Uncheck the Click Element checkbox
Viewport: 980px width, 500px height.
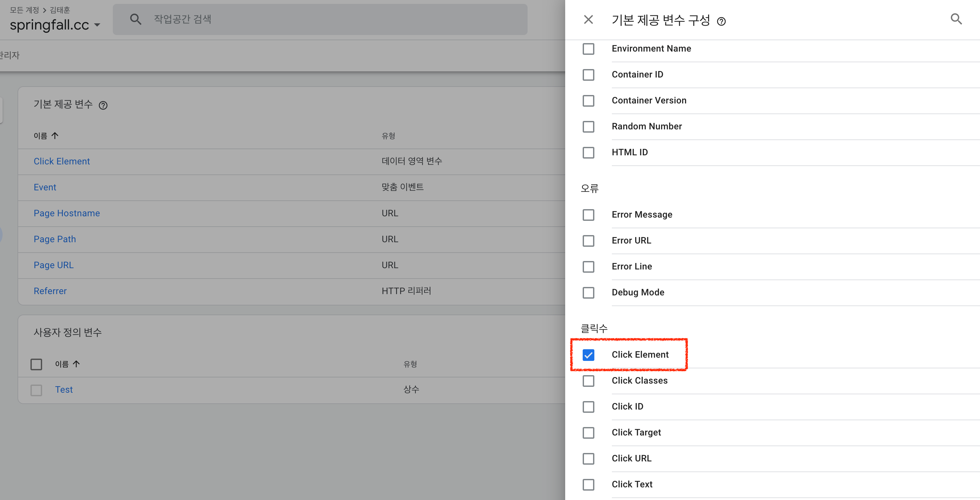588,355
